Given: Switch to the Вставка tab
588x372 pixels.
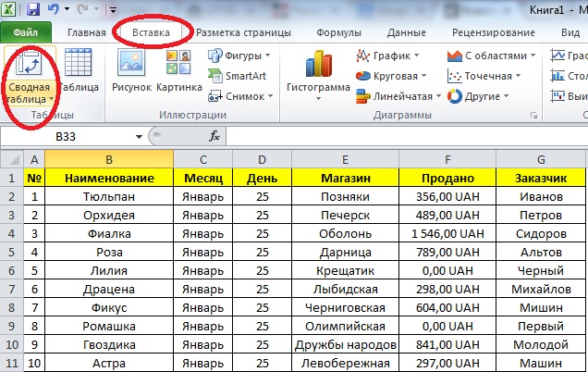Looking at the screenshot, I should tap(151, 32).
